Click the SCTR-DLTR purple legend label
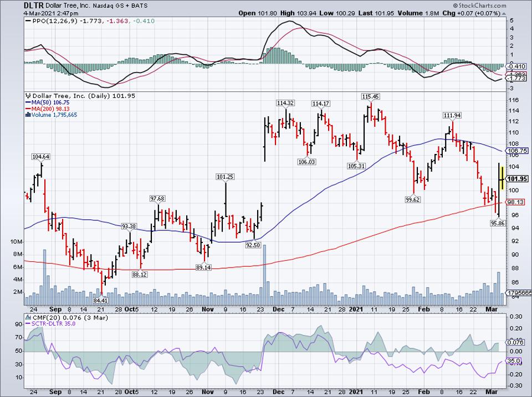This screenshot has height=397, width=532. 48,323
